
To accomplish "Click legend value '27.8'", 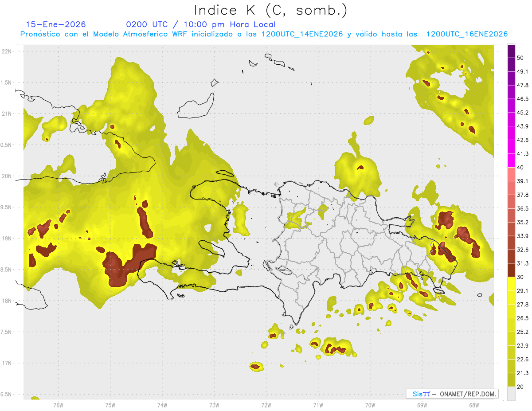I will (523, 305).
